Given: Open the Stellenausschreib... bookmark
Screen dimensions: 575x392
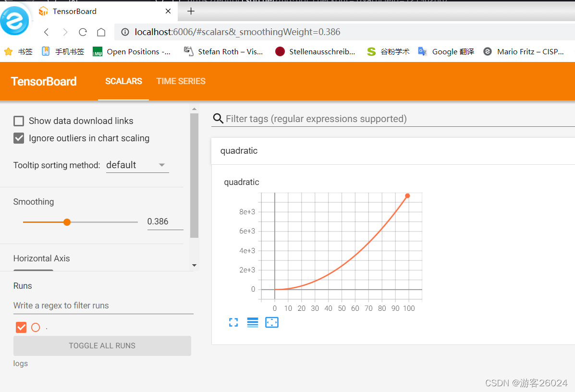Looking at the screenshot, I should click(x=316, y=52).
